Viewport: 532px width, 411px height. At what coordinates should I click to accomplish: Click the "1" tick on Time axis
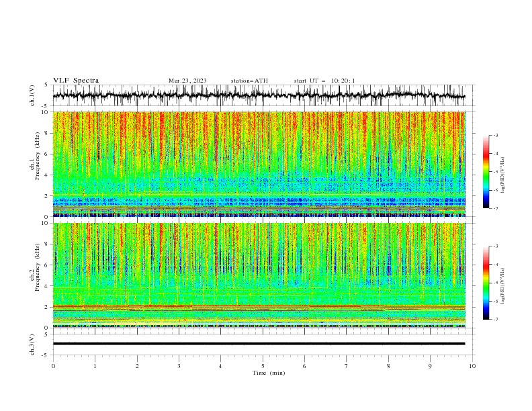[x=95, y=366]
